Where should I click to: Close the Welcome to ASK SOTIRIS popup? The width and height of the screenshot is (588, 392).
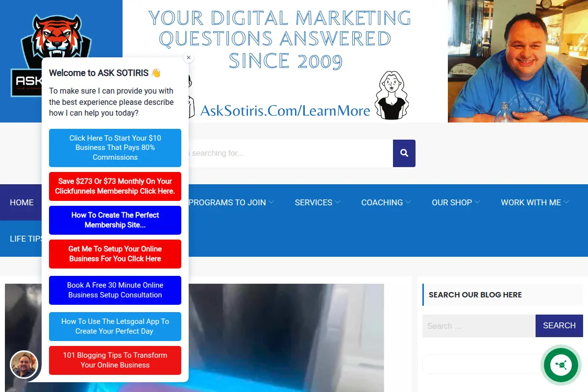pos(189,57)
